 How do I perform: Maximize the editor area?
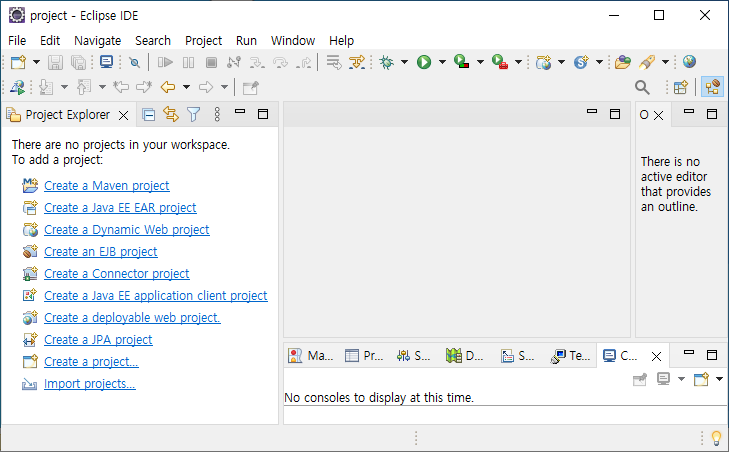click(x=615, y=114)
